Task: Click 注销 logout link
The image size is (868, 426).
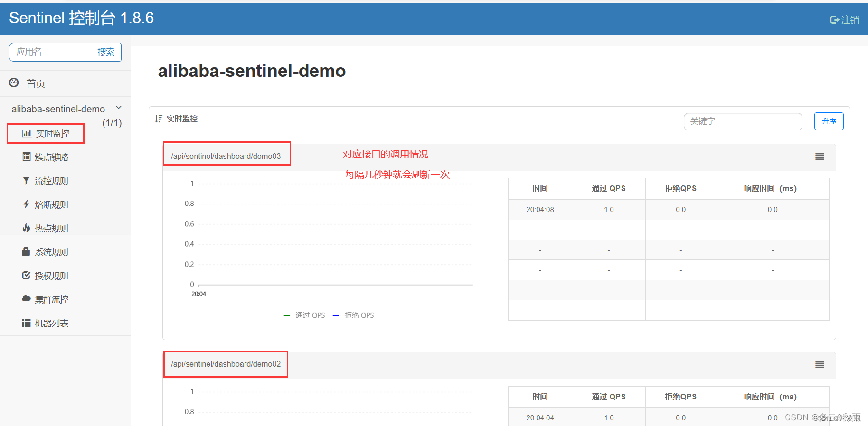Action: [850, 20]
